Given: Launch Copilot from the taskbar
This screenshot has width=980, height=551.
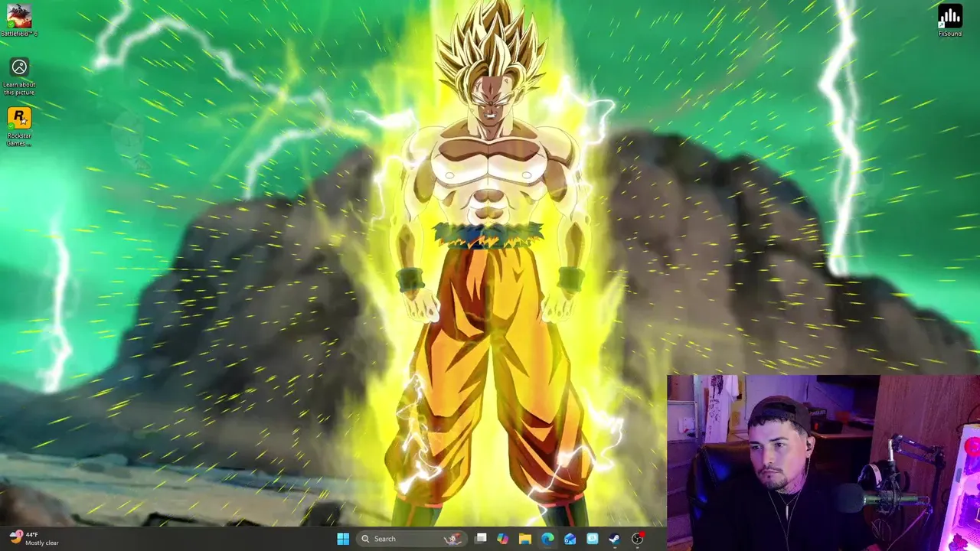Looking at the screenshot, I should click(503, 539).
